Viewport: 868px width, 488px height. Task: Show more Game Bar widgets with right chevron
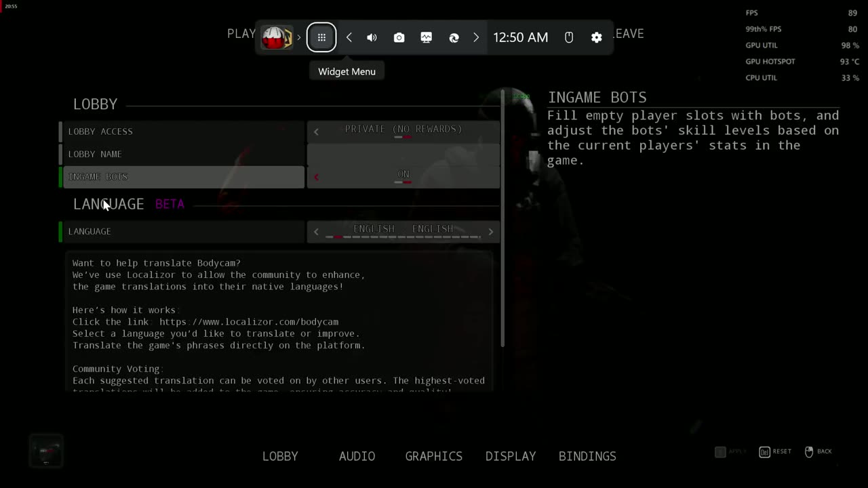pos(476,37)
